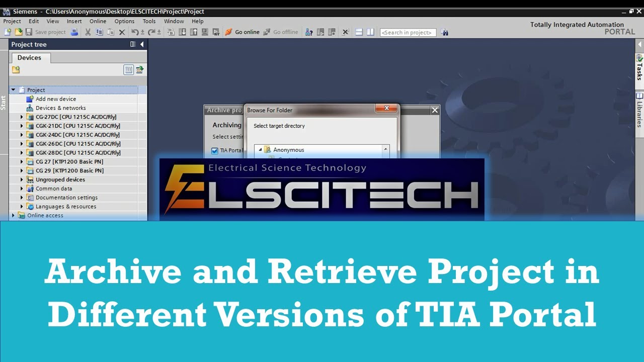Viewport: 644px width, 362px height.
Task: Click the binoculars search icon
Action: [445, 32]
